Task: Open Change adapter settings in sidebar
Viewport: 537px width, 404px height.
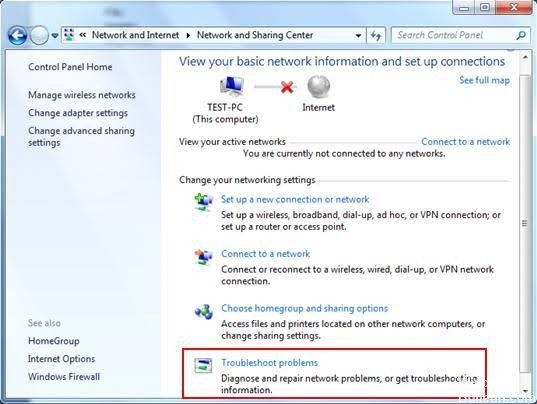Action: pyautogui.click(x=78, y=113)
